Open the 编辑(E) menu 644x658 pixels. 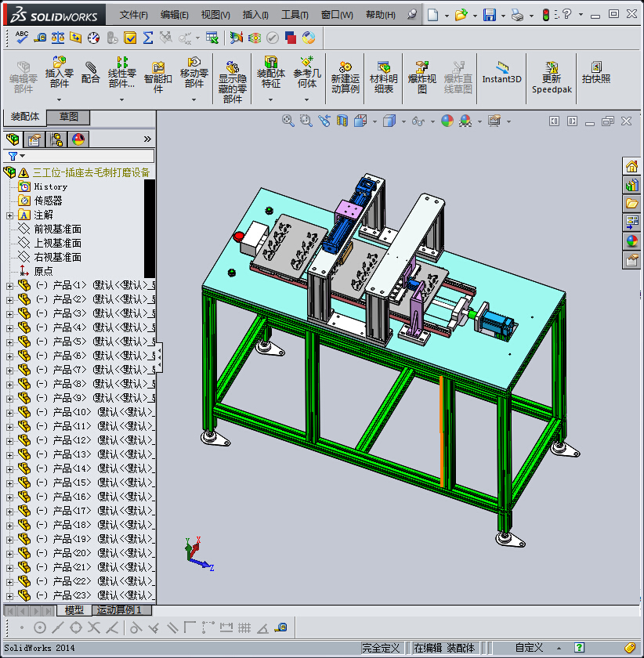click(x=174, y=15)
